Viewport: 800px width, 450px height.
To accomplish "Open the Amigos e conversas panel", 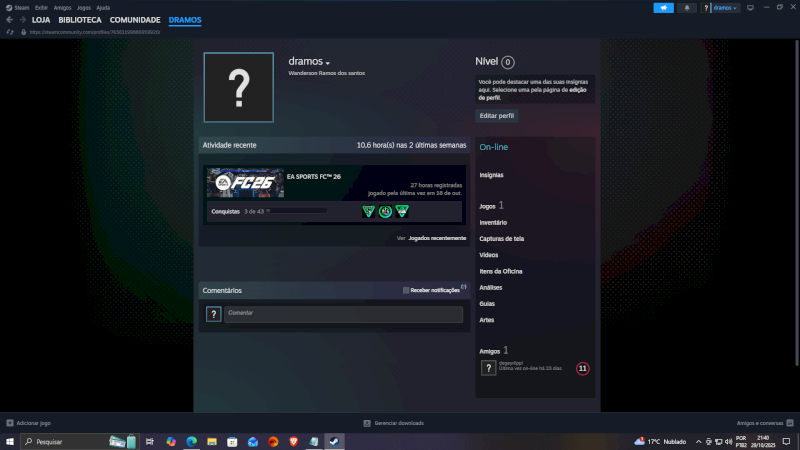I will [765, 423].
